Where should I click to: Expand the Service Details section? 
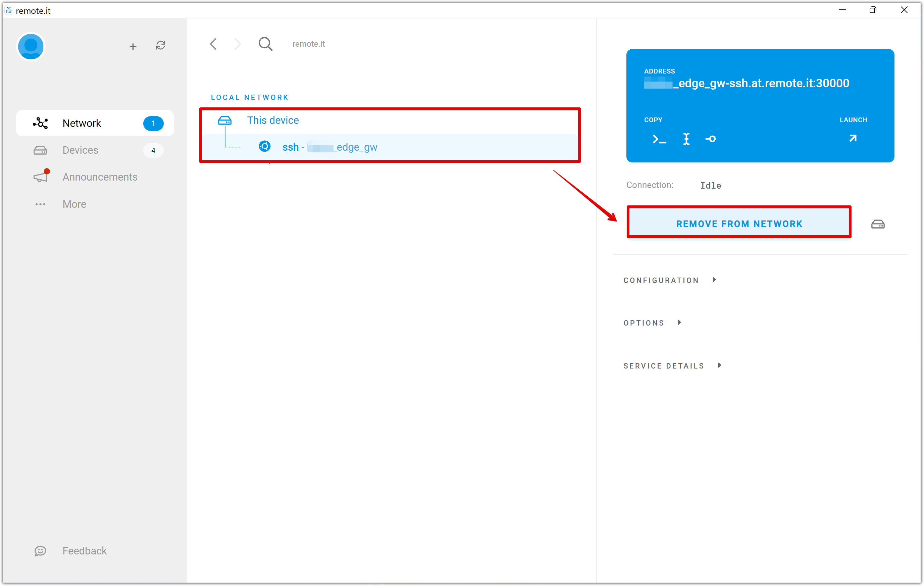672,366
